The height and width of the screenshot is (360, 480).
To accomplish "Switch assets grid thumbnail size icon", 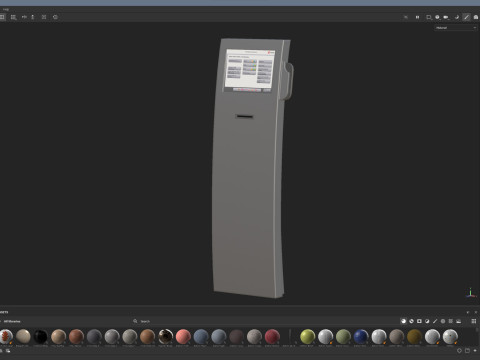I will coord(474,321).
